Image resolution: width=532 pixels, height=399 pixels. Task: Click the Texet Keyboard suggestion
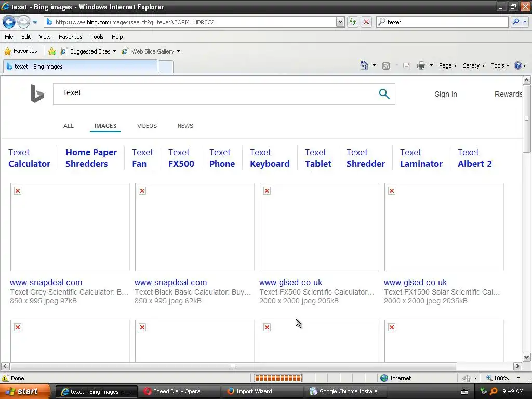(270, 158)
